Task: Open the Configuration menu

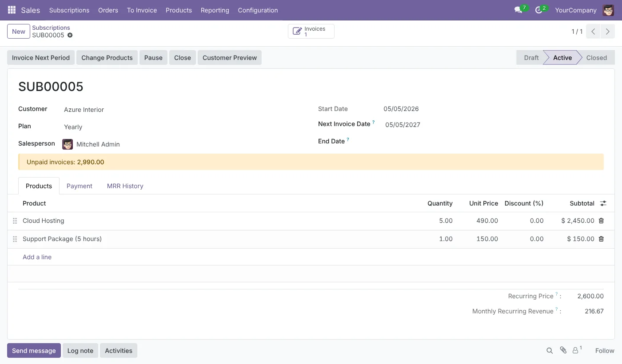Action: [x=258, y=10]
